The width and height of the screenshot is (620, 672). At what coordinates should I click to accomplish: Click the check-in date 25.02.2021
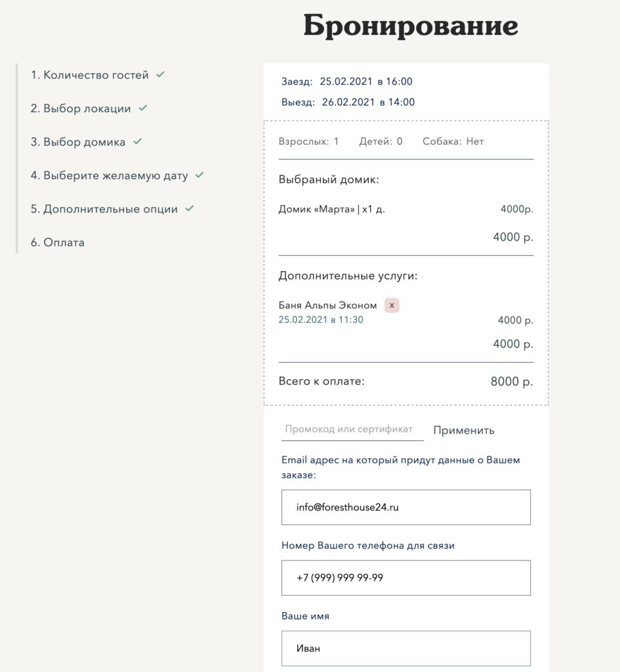pos(346,81)
